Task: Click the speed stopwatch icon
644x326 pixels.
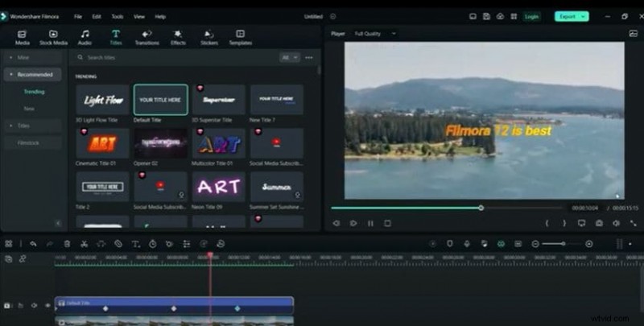Action: [x=152, y=244]
